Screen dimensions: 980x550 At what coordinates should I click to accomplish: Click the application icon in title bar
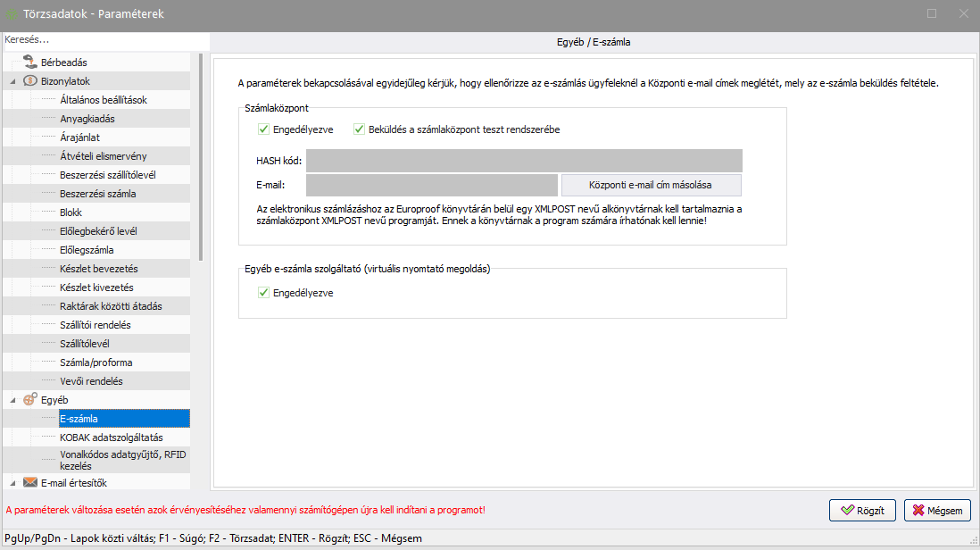tap(12, 14)
